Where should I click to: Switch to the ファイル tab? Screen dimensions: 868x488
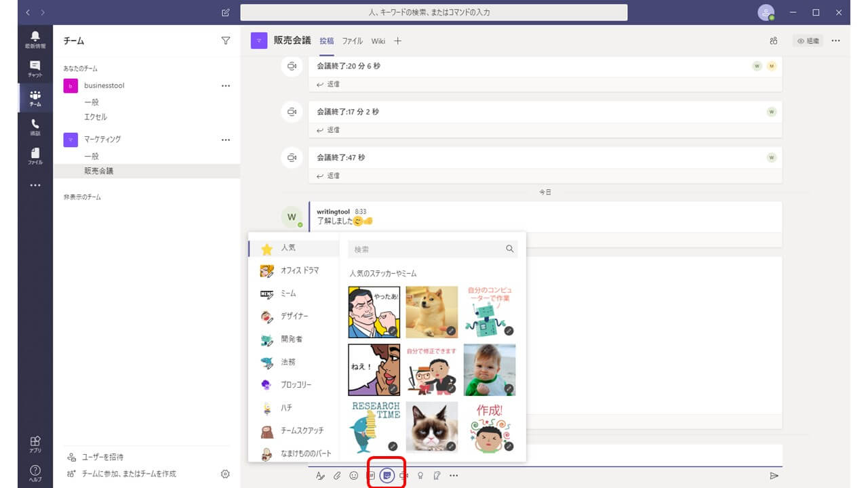pos(352,41)
